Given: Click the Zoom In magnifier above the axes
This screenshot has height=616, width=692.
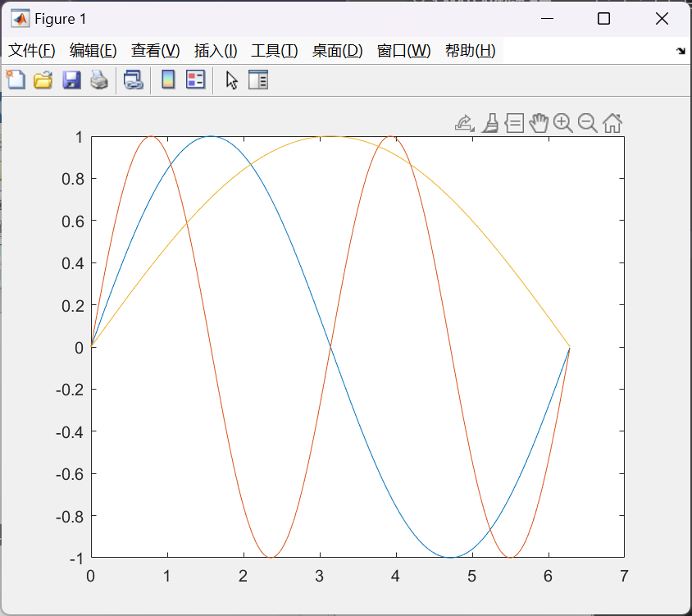Looking at the screenshot, I should pos(562,123).
